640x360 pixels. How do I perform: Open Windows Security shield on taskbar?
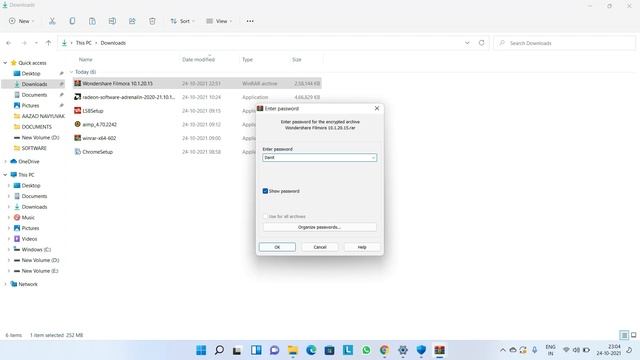click(421, 350)
